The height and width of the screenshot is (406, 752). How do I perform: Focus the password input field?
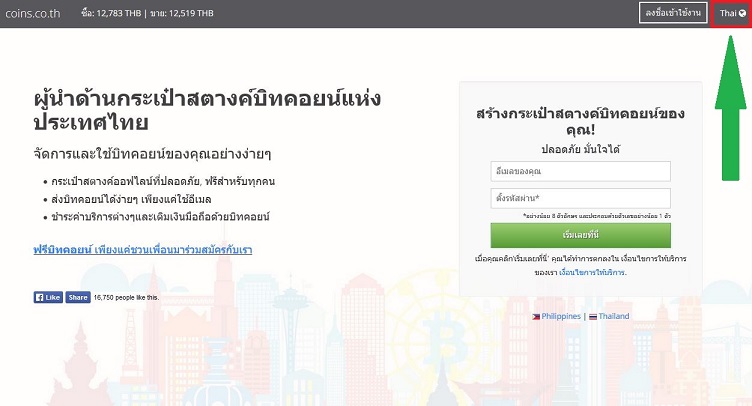580,198
